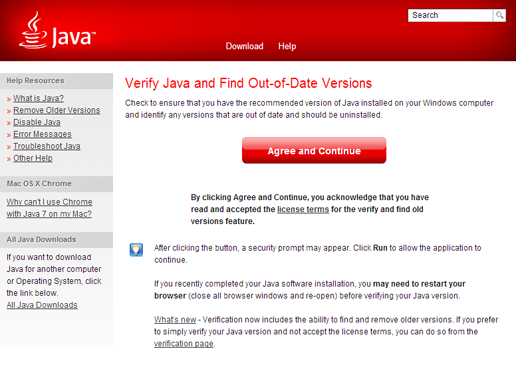Screen dimensions: 516x365
Task: Click the Help Resources section header
Action: pyautogui.click(x=56, y=81)
